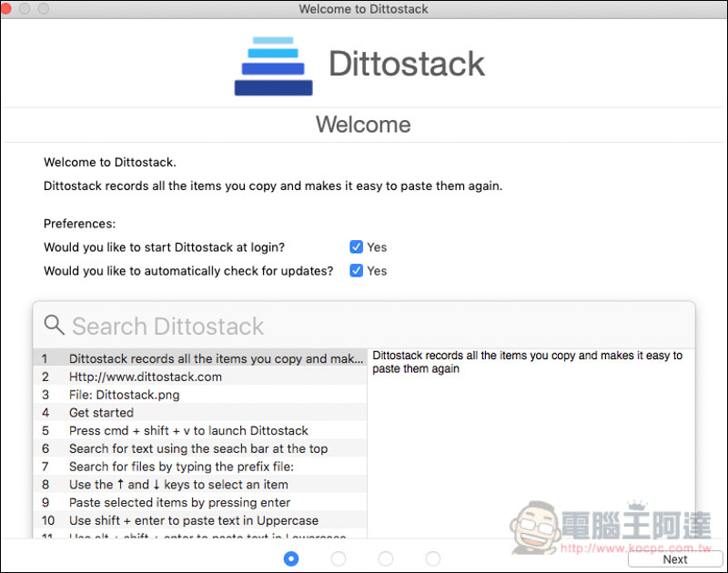
Task: Select Search for files by typing prefix row
Action: (182, 467)
